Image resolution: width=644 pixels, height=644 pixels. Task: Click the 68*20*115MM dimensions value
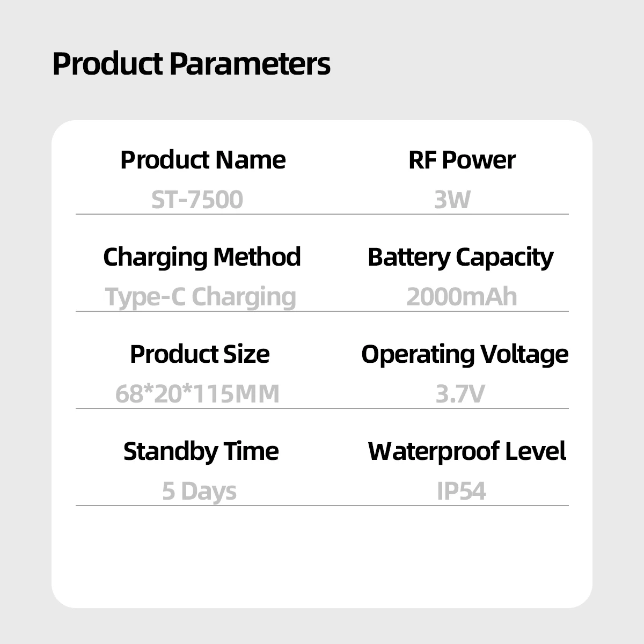(x=197, y=394)
